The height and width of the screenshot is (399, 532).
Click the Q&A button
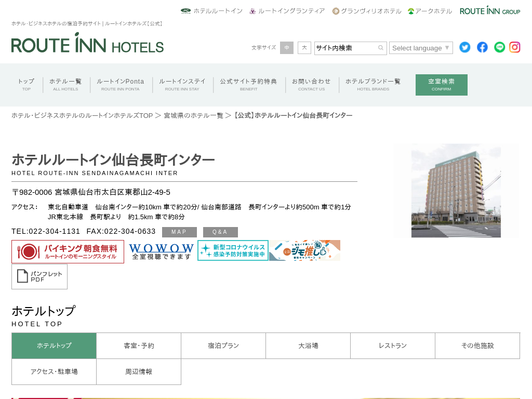tap(220, 232)
